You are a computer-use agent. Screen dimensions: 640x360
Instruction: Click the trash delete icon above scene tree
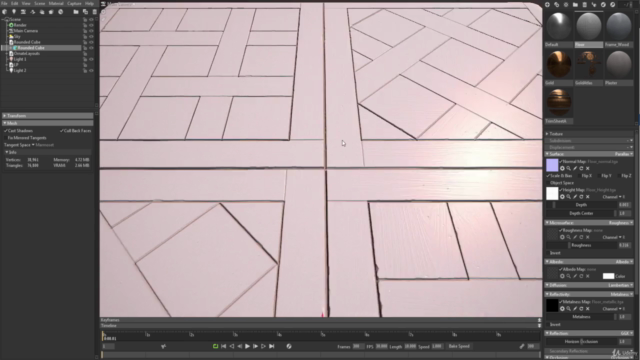95,12
